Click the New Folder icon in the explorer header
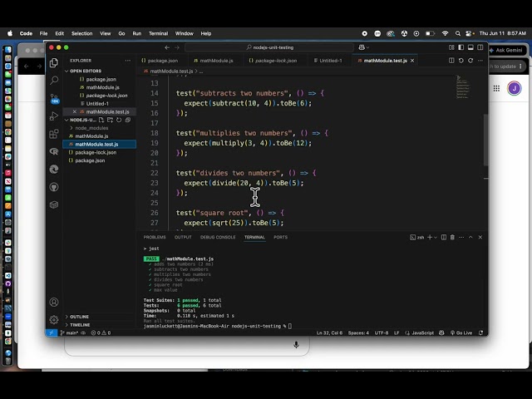532x399 pixels. [x=110, y=120]
